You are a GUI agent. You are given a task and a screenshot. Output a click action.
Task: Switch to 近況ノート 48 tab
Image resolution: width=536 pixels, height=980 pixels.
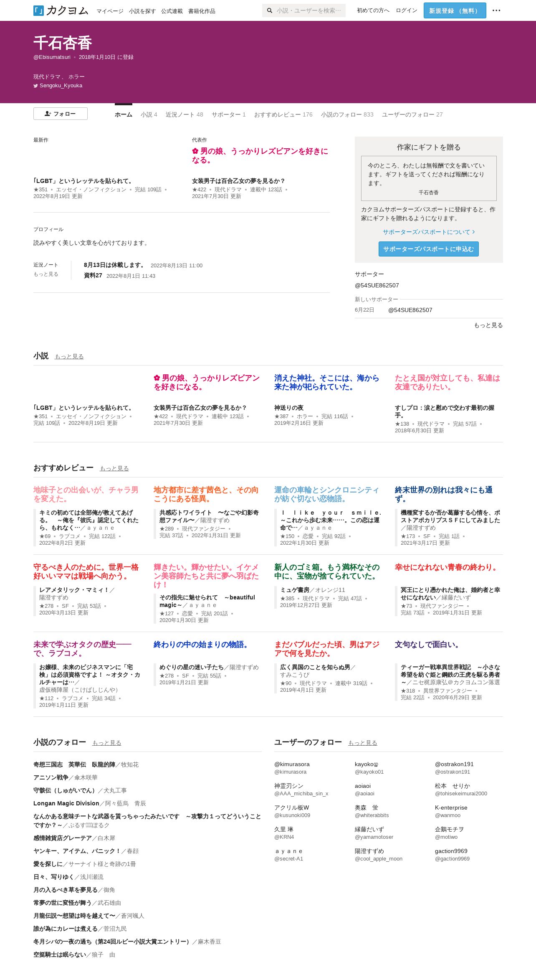click(x=185, y=114)
